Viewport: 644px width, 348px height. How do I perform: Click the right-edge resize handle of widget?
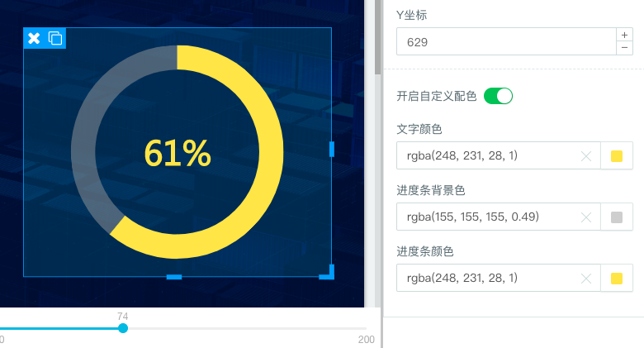(x=332, y=149)
